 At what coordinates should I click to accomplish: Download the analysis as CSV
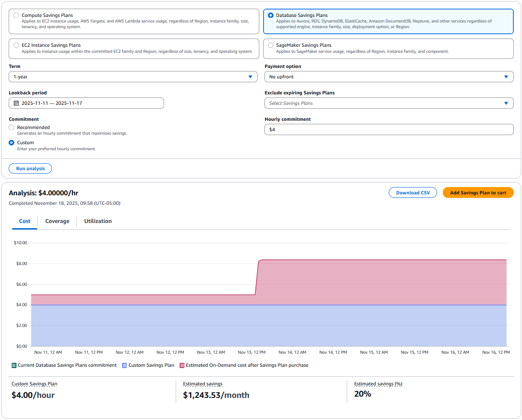412,192
